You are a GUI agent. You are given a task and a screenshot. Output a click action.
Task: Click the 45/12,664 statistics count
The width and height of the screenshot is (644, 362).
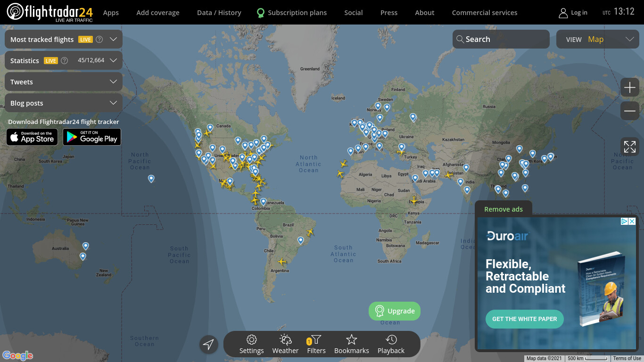click(91, 60)
